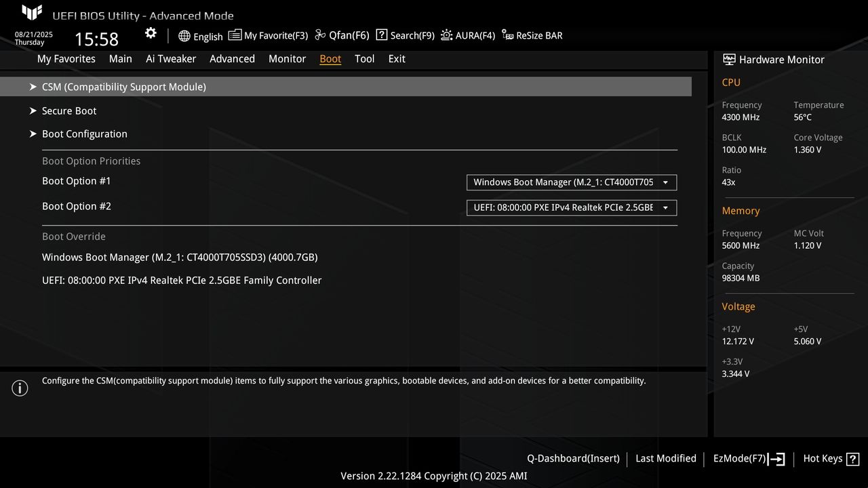This screenshot has height=488, width=868.
Task: Open the Qfan(F6) fan control utility
Action: click(341, 35)
